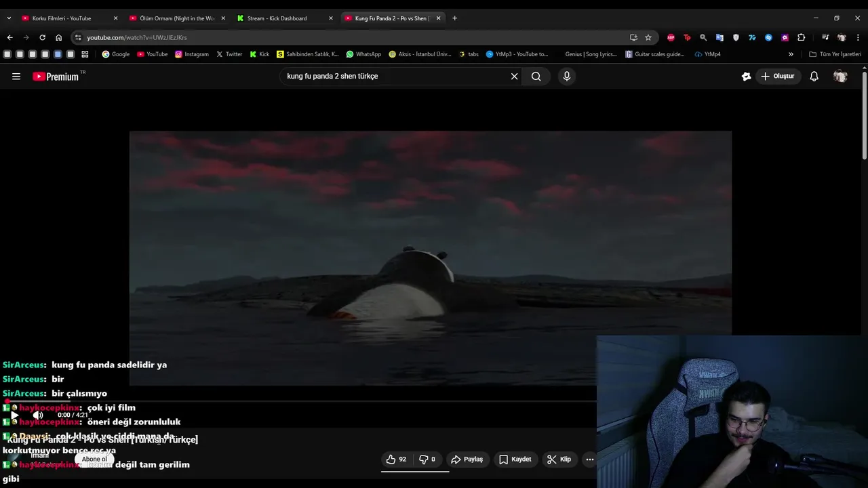Image resolution: width=868 pixels, height=488 pixels.
Task: Open the Chrome three-dot menu
Action: [x=859, y=37]
